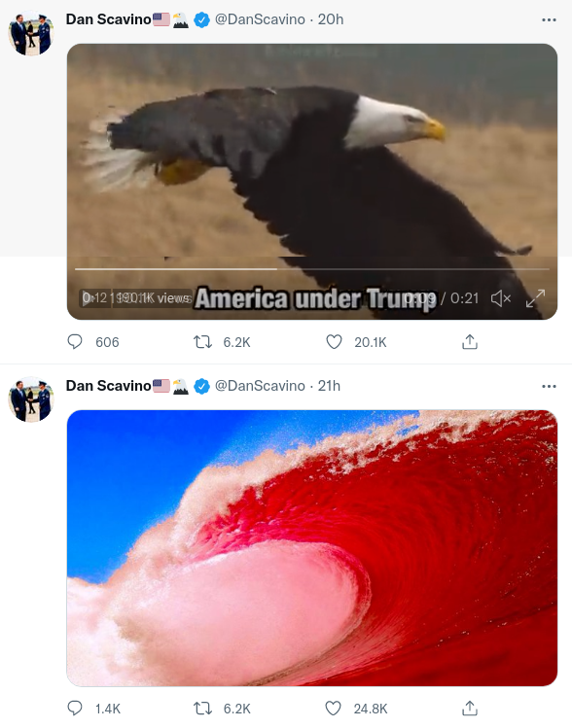572x728 pixels.
Task: Open more options for the 21h tweet
Action: pos(549,386)
